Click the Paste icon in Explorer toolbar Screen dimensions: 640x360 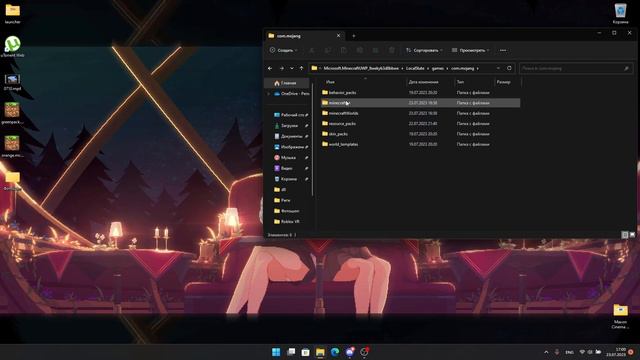[x=344, y=50]
